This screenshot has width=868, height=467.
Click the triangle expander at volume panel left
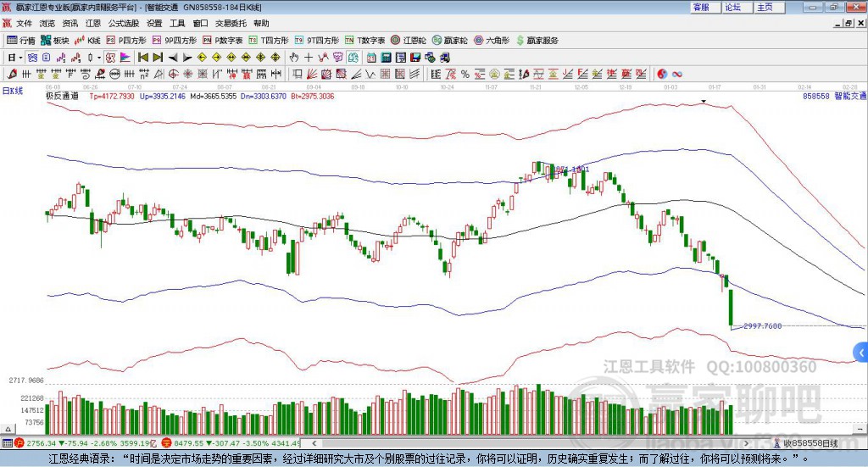click(8, 429)
